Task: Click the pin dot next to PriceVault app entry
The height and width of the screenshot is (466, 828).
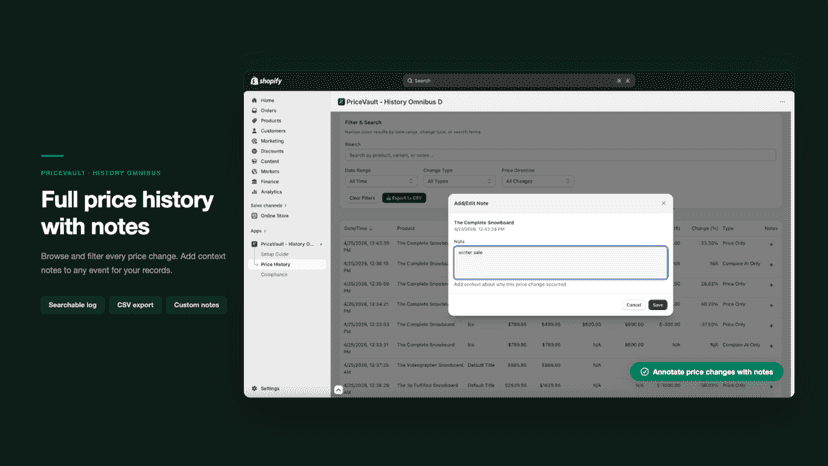Action: (321, 244)
